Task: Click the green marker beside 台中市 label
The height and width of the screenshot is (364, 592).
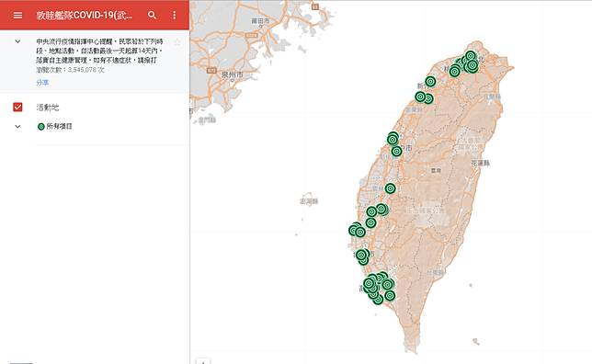Action: pyautogui.click(x=396, y=152)
